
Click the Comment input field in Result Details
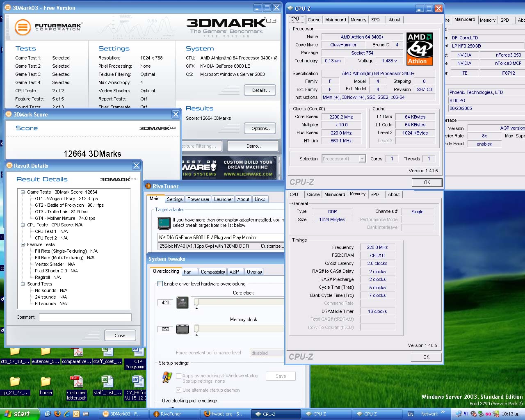[85, 317]
